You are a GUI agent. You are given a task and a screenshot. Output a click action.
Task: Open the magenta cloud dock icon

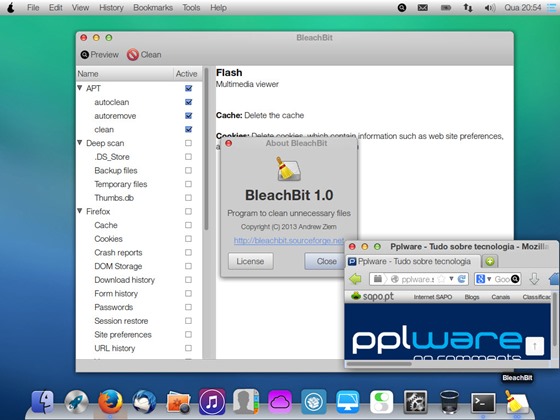[x=280, y=402]
